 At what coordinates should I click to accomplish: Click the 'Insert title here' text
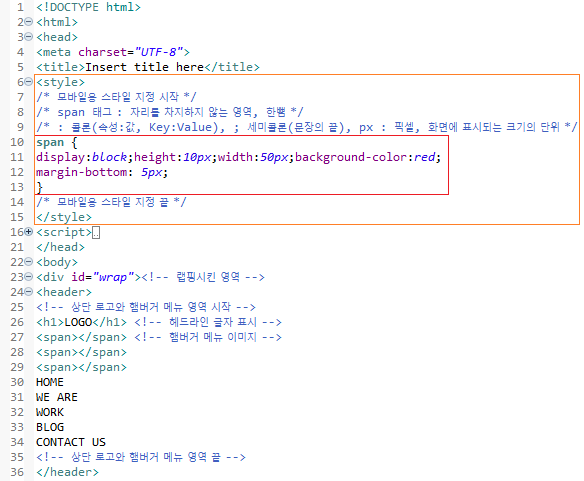(144, 67)
